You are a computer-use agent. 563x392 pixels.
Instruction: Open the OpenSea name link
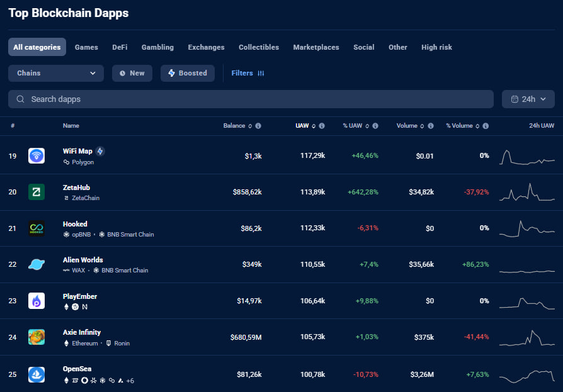tap(77, 369)
